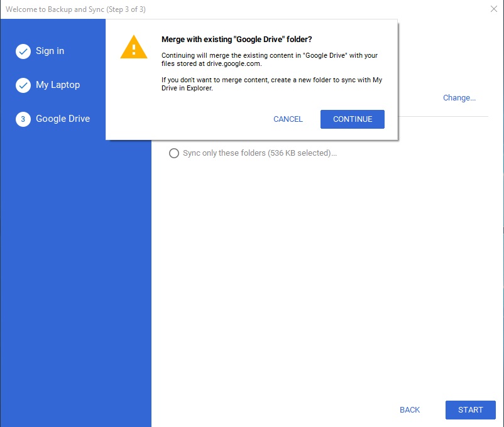Click the blue sidebar's empty area
The height and width of the screenshot is (427, 504).
(75, 283)
